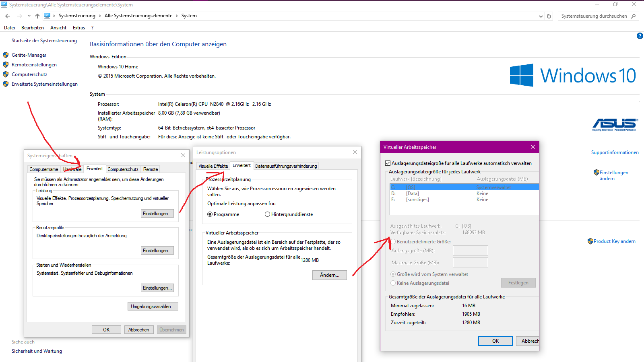
Task: Open the blue help question mark
Action: click(640, 36)
